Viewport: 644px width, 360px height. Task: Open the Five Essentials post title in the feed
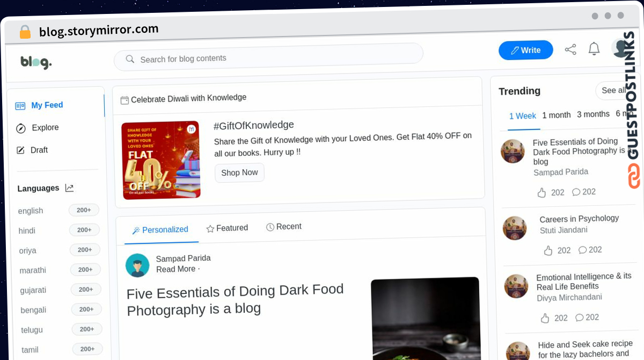(x=235, y=300)
